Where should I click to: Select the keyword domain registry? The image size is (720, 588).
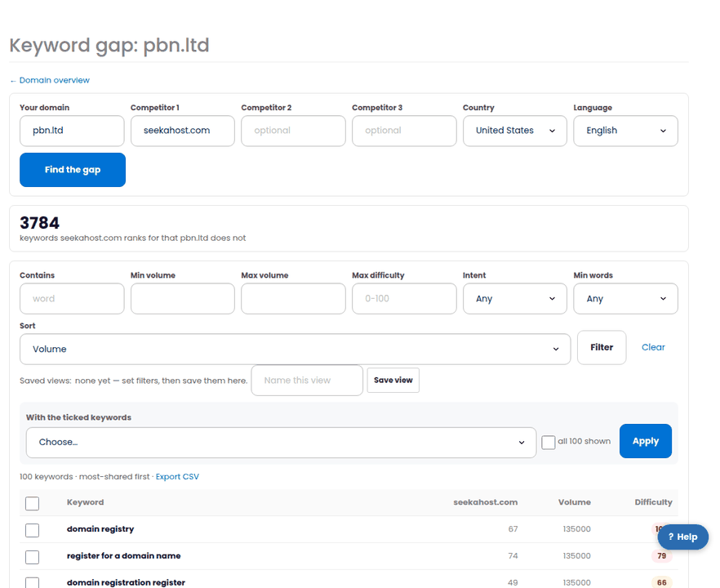(100, 528)
